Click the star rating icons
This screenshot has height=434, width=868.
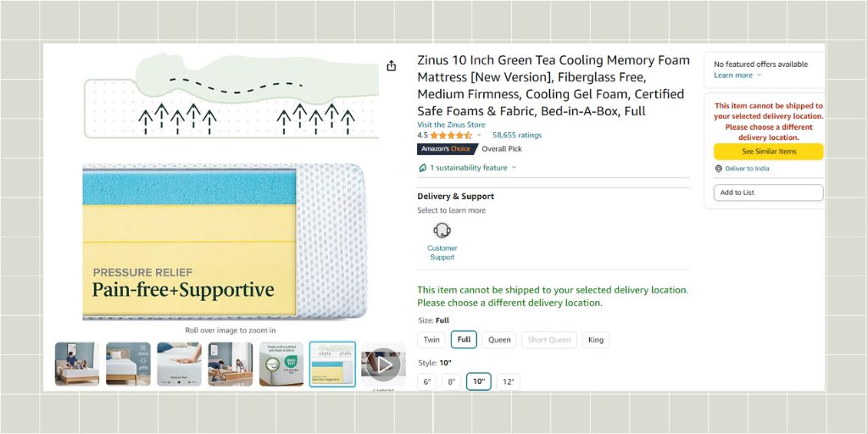point(451,136)
